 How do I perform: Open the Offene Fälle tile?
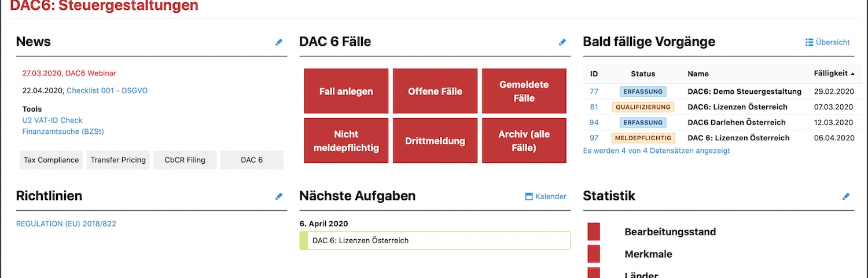point(435,91)
